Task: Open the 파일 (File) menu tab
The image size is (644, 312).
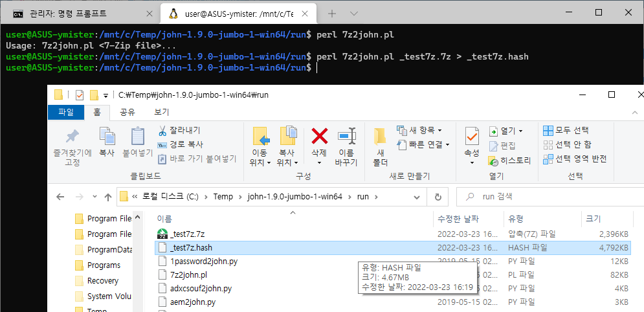Action: point(66,112)
